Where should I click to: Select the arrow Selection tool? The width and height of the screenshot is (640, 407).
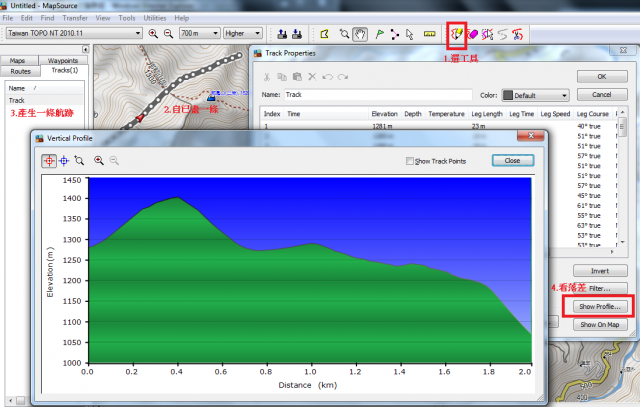point(410,34)
